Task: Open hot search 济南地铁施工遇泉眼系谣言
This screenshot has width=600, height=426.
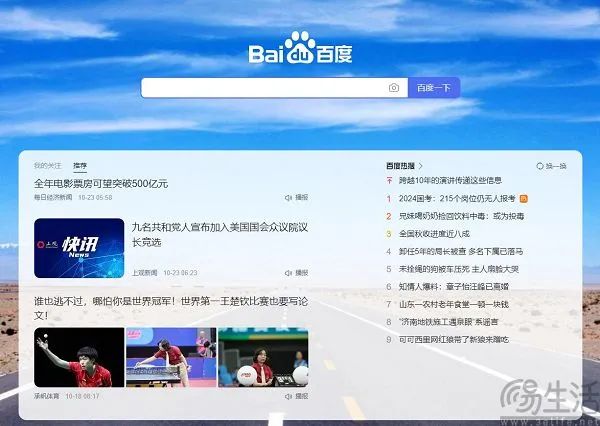Action: point(448,322)
